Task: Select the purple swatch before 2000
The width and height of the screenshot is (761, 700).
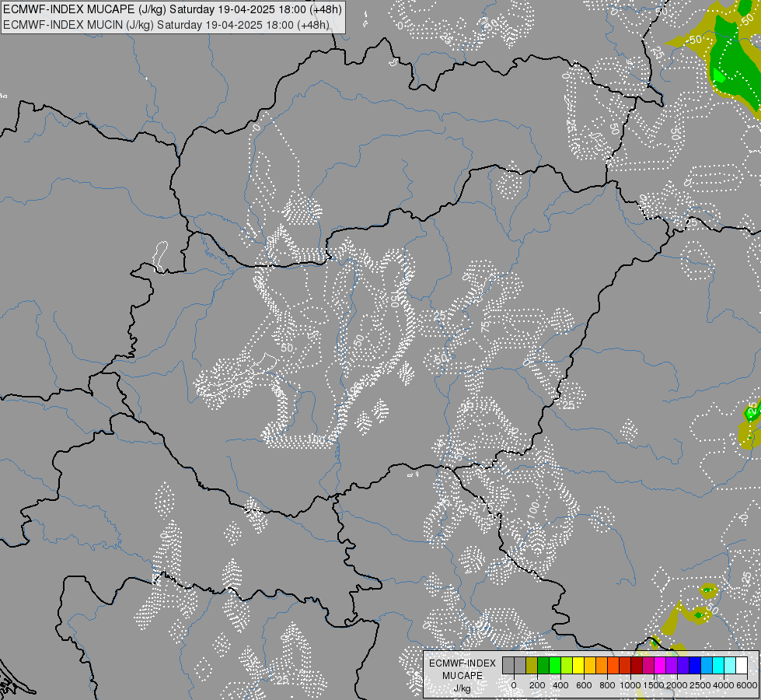Action: point(671,665)
